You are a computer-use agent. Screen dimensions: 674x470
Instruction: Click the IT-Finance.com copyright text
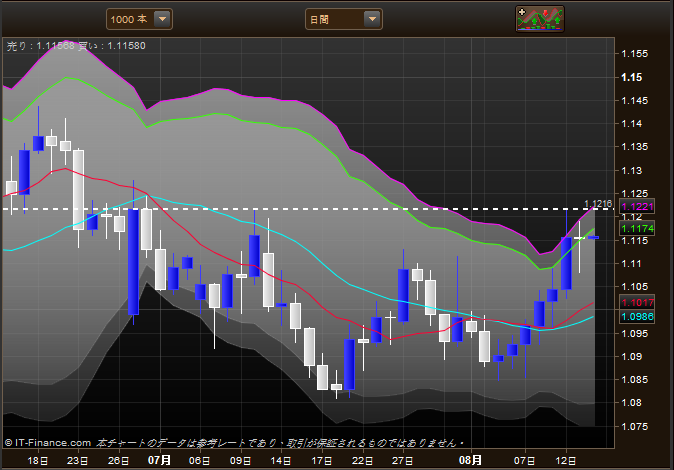point(48,443)
